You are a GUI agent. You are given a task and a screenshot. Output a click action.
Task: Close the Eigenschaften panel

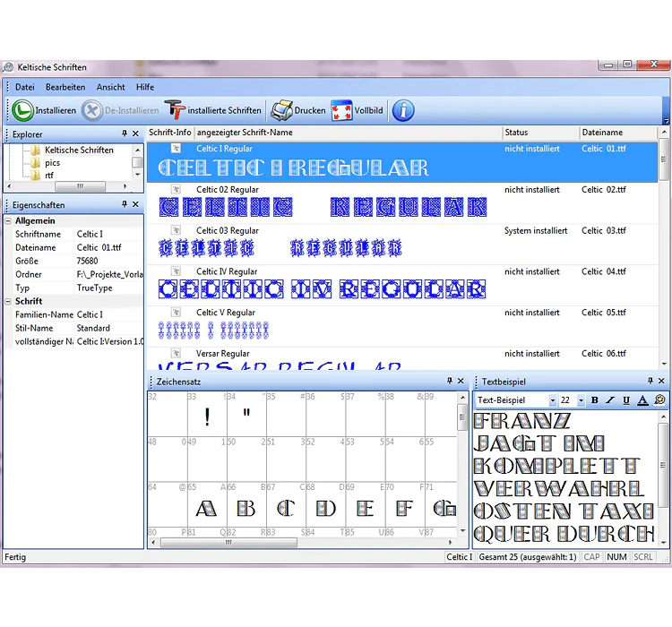(x=135, y=204)
